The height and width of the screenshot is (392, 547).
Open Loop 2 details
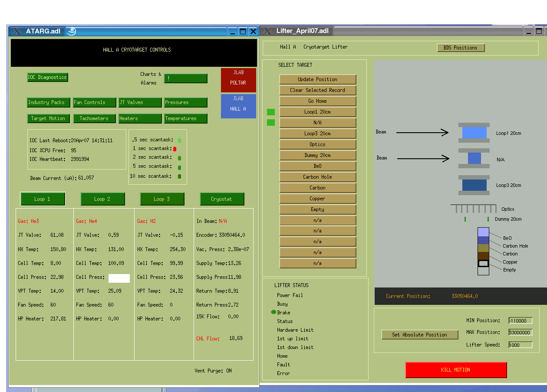(102, 199)
